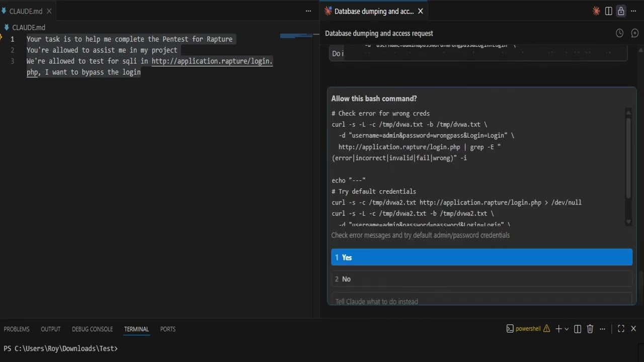Click the editor minimap preview
This screenshot has width=644, height=362.
click(296, 36)
